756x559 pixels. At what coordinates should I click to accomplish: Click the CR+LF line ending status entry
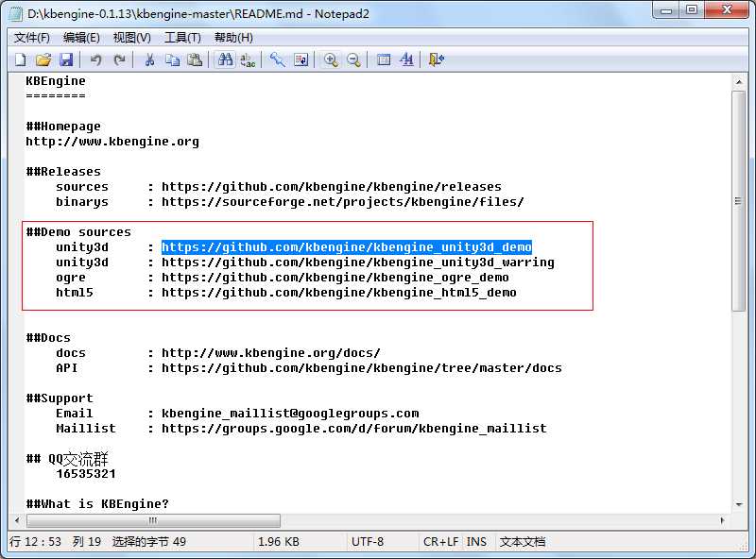[440, 542]
